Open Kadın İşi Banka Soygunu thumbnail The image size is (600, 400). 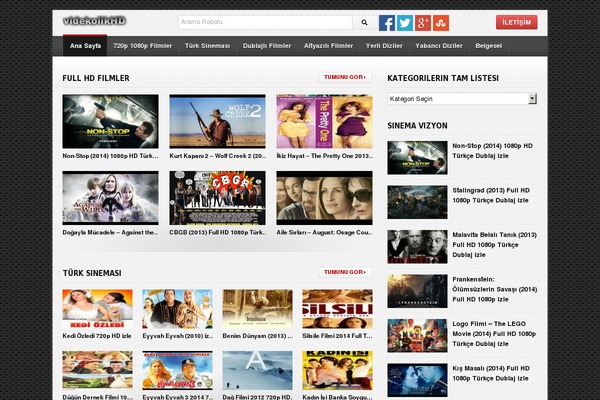point(338,371)
